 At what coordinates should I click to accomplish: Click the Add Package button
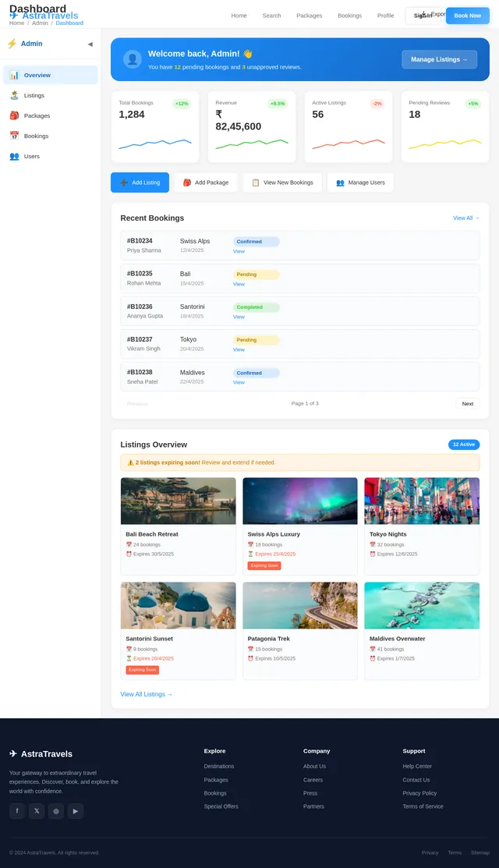(206, 182)
